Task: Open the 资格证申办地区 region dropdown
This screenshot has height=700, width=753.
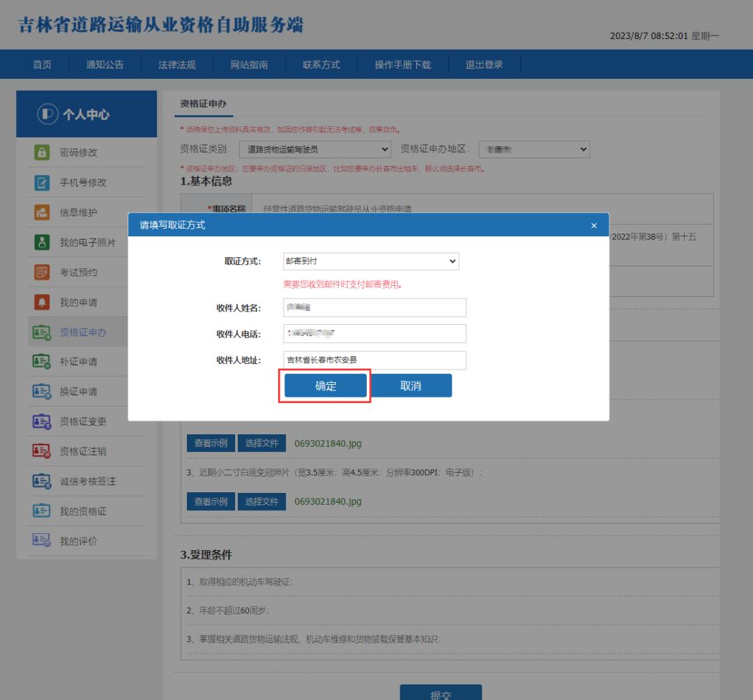Action: pyautogui.click(x=533, y=149)
